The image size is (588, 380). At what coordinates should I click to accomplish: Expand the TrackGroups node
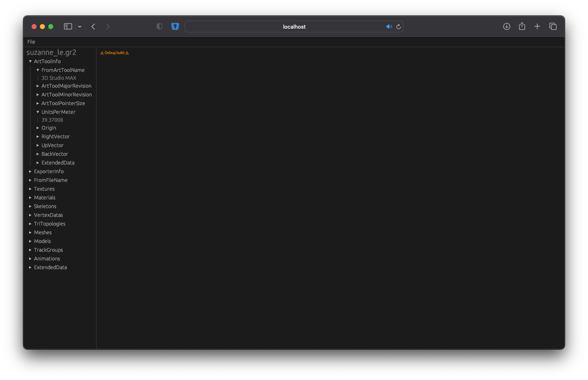coord(30,250)
